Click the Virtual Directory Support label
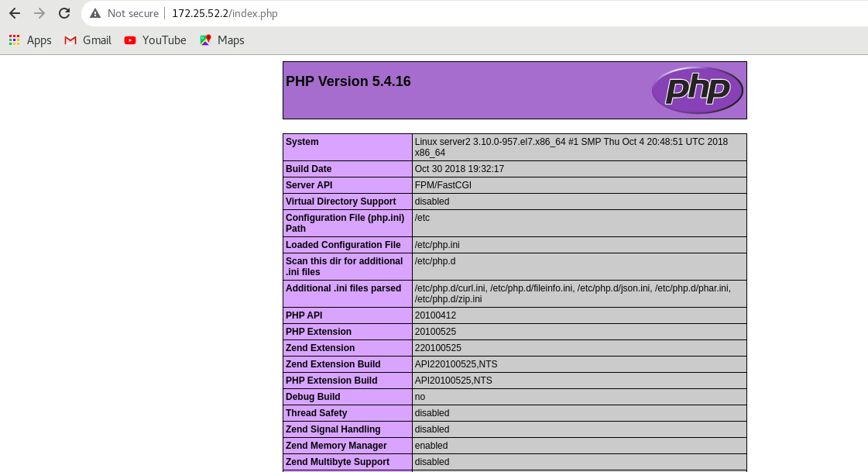Screen dimensions: 868x472 tap(341, 202)
